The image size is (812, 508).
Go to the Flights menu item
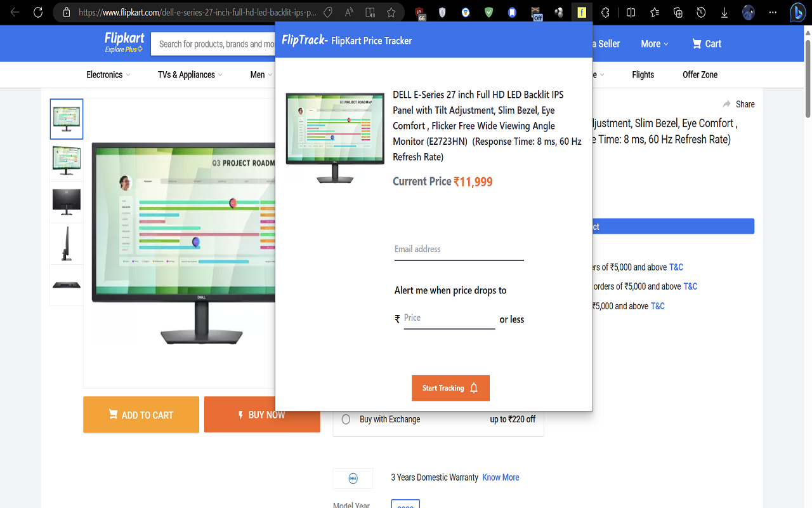[x=643, y=75]
